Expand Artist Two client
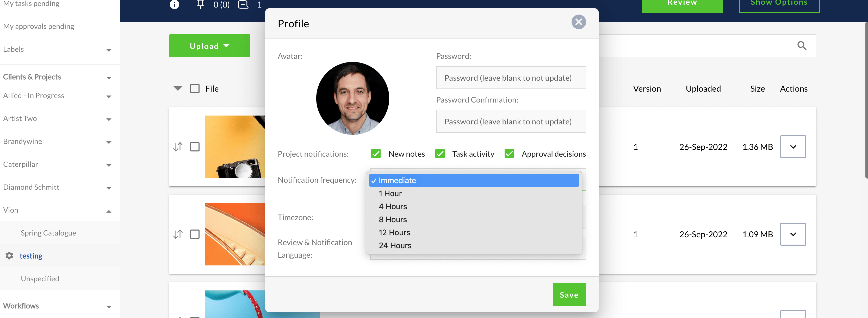 108,119
